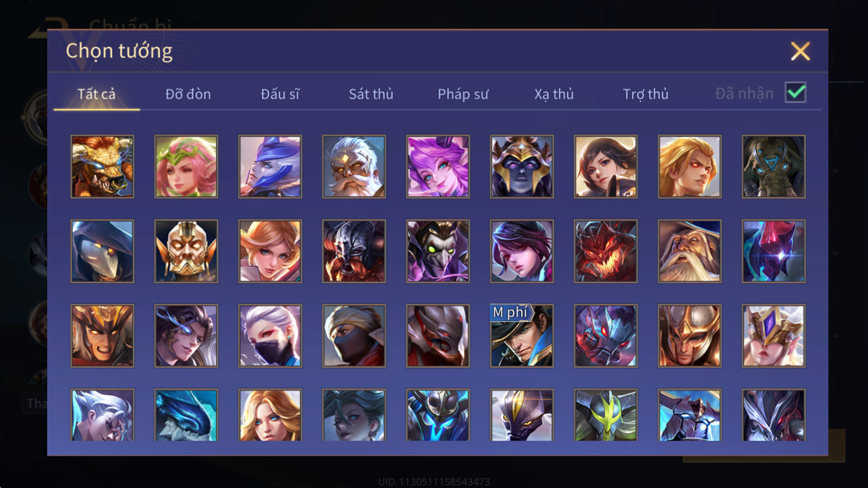This screenshot has height=488, width=868.
Task: Switch to the Đỡ đòn tab
Action: pyautogui.click(x=188, y=94)
